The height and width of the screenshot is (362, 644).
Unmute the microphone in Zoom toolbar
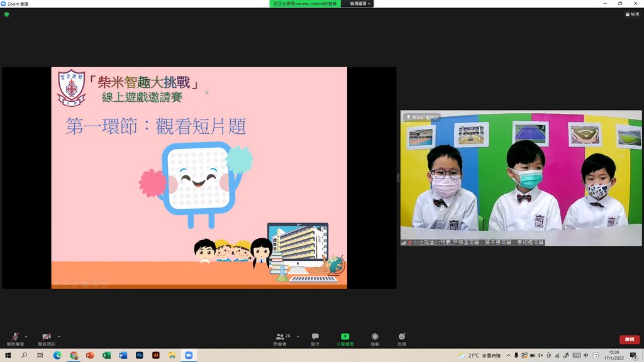(x=15, y=337)
